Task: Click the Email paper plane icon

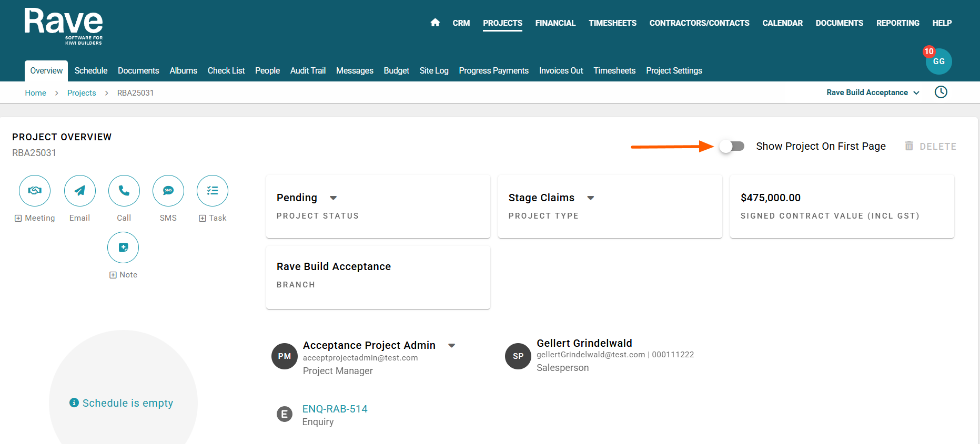Action: (x=80, y=191)
